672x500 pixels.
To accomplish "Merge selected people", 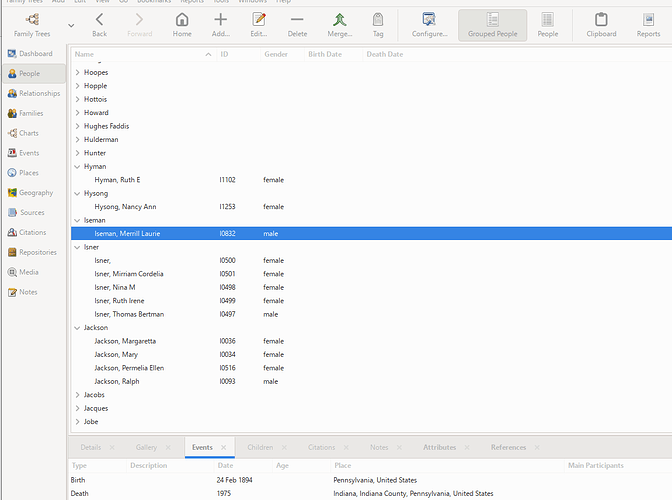I will coord(340,25).
